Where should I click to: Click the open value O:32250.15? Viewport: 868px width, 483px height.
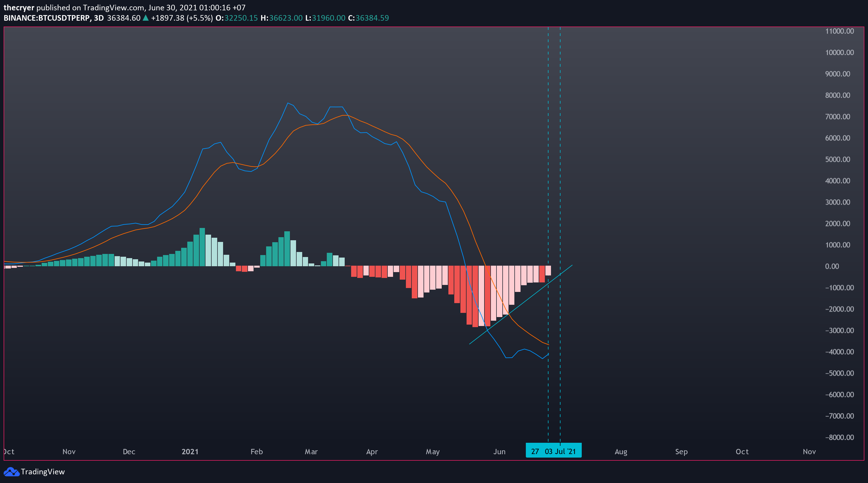(x=236, y=18)
